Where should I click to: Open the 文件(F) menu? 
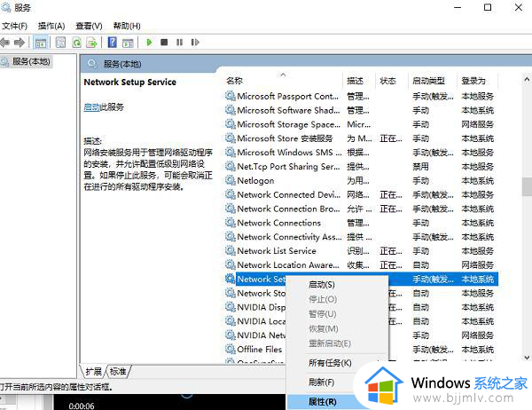(14, 26)
